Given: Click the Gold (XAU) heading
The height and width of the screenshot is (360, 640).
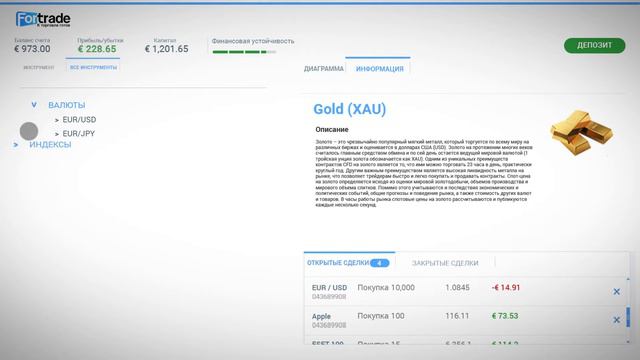Looking at the screenshot, I should click(349, 109).
